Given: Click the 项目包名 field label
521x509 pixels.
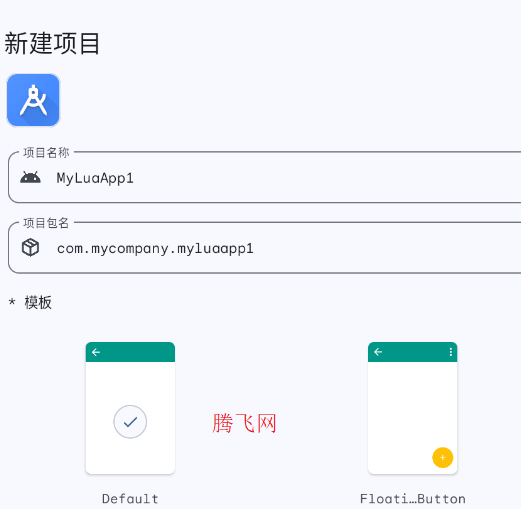Looking at the screenshot, I should 46,223.
